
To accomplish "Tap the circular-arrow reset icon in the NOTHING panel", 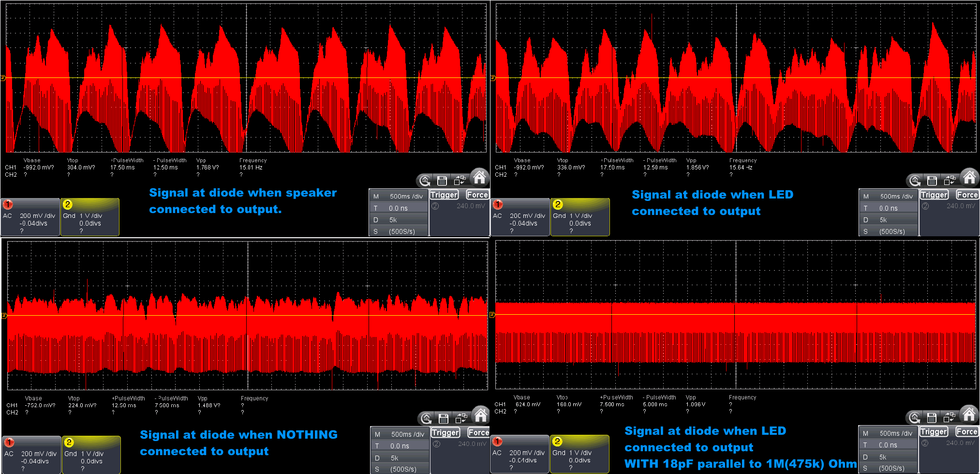I will tap(426, 418).
